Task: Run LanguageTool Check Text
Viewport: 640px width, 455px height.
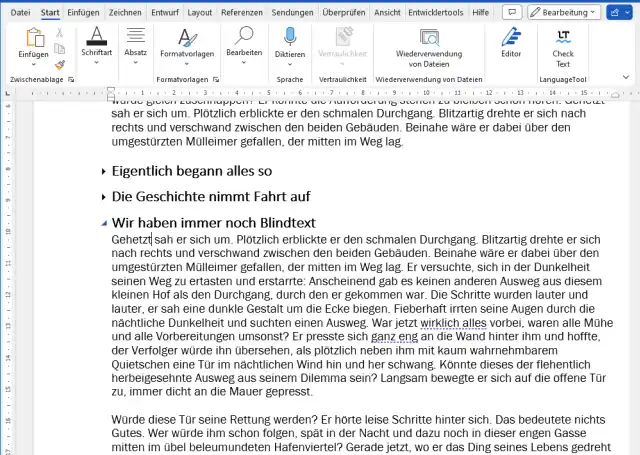Action: [x=563, y=44]
